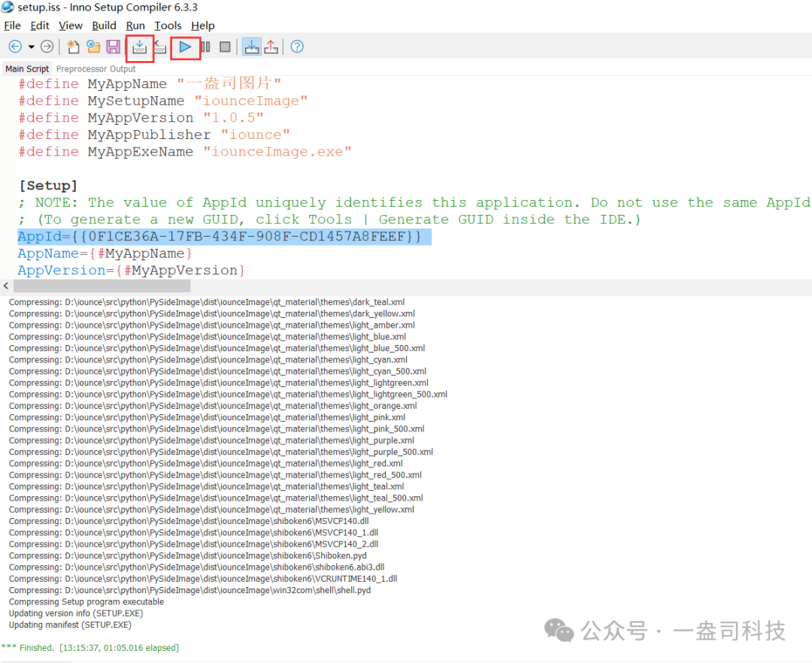Select output line for light_orange.xml

click(213, 406)
